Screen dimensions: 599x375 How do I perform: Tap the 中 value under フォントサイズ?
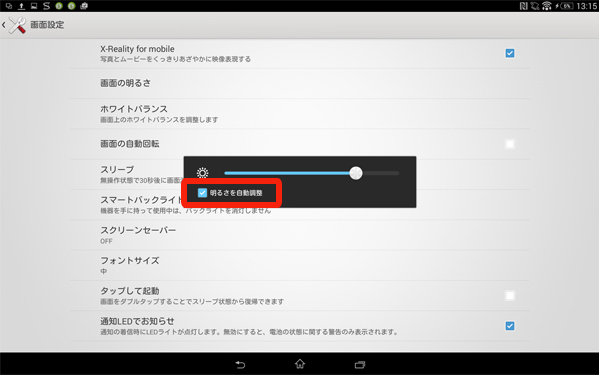pos(104,271)
